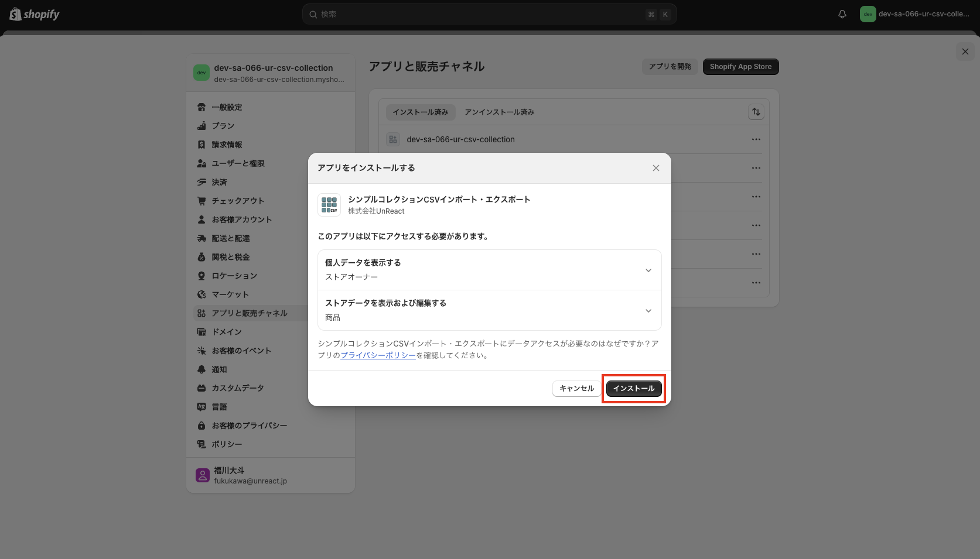
Task: Click the マーケット globe icon
Action: click(202, 294)
